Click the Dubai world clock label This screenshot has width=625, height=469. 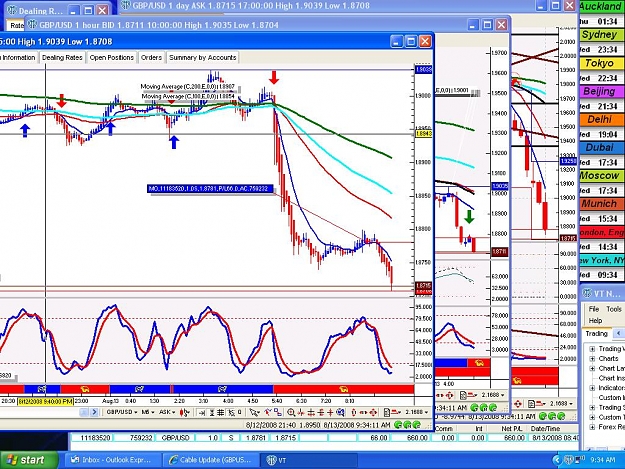(599, 147)
